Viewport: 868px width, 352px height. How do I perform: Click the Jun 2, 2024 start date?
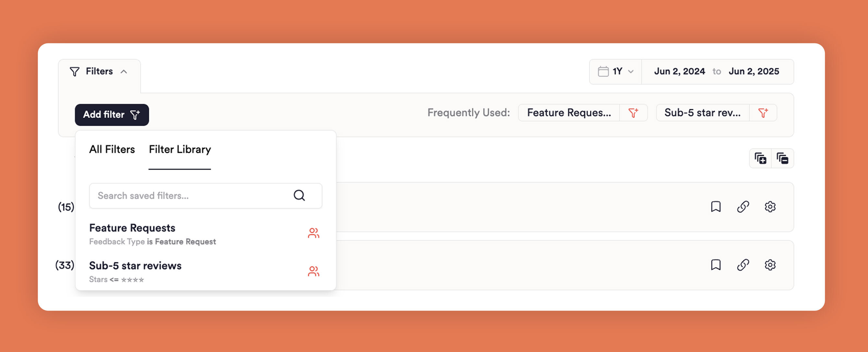[x=680, y=71]
